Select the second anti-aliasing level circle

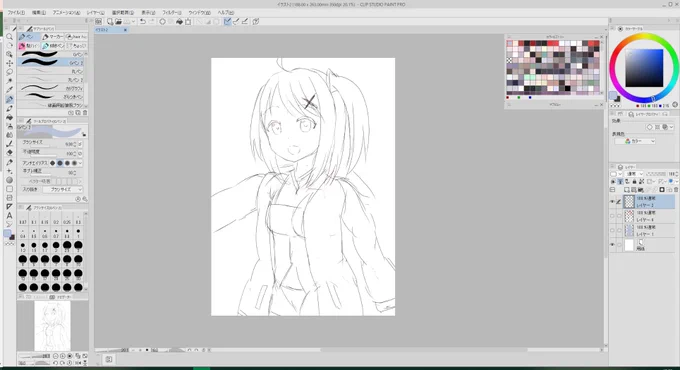[x=60, y=163]
